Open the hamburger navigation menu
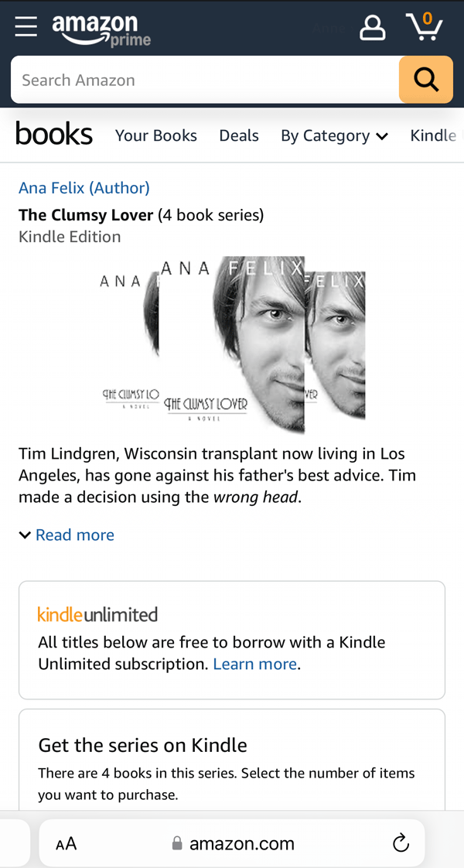Viewport: 464px width, 868px height. [x=26, y=26]
